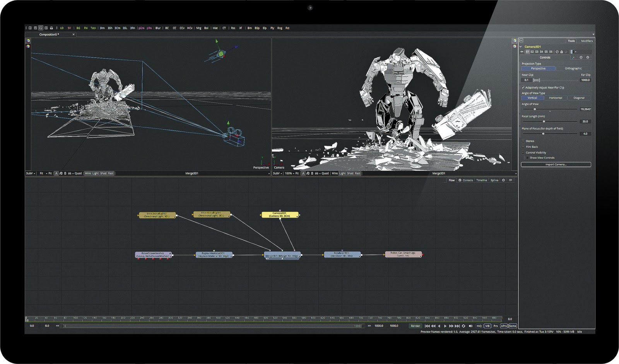Screen dimensions: 619x364
Task: Switch projection type to Orthographic
Action: coord(573,68)
